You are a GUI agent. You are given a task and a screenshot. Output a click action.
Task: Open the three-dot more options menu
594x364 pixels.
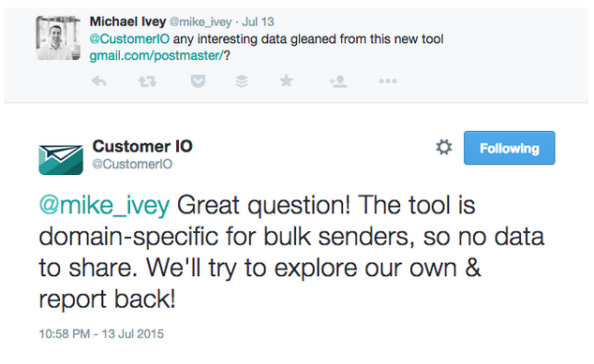388,81
